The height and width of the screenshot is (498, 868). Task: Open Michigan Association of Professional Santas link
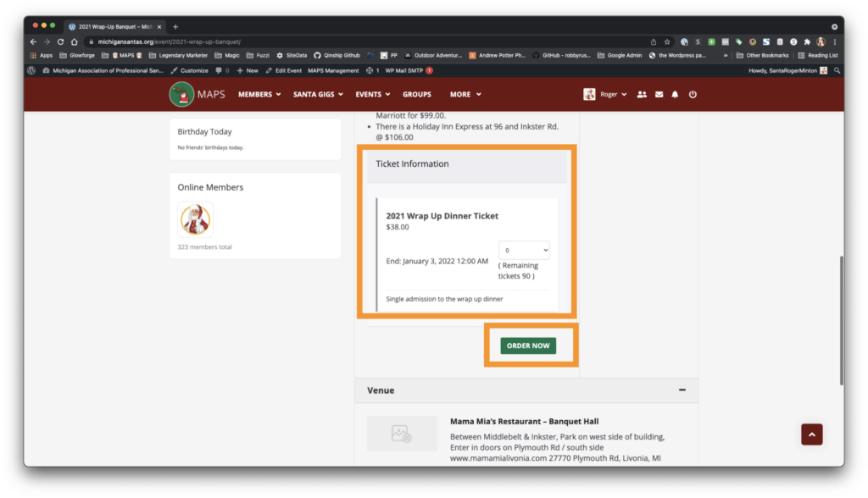[x=103, y=70]
